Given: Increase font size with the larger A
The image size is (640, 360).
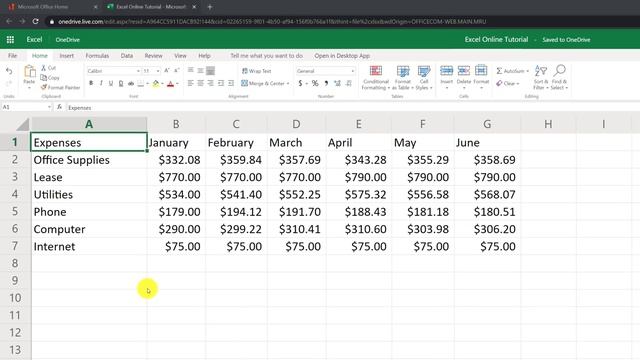Looking at the screenshot, I should pyautogui.click(x=167, y=71).
